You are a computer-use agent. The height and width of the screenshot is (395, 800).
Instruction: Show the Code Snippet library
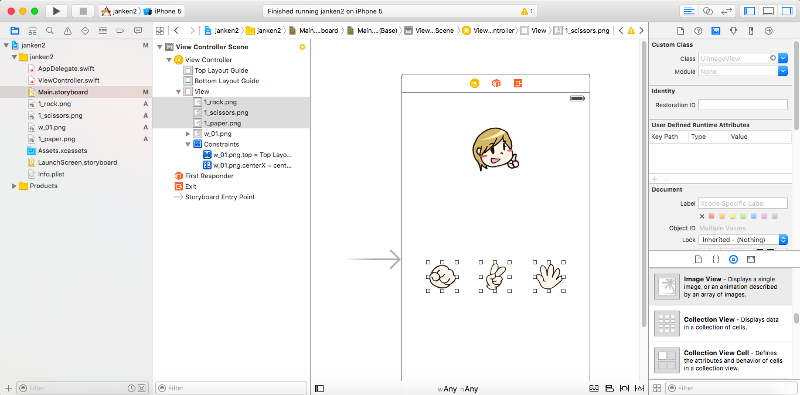point(716,259)
